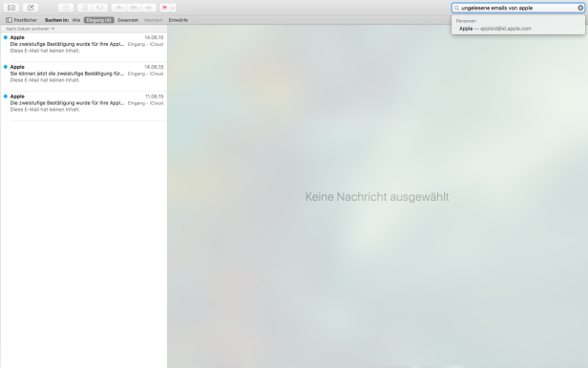The image size is (588, 368).
Task: Switch search scope to Markiert
Action: coord(154,20)
